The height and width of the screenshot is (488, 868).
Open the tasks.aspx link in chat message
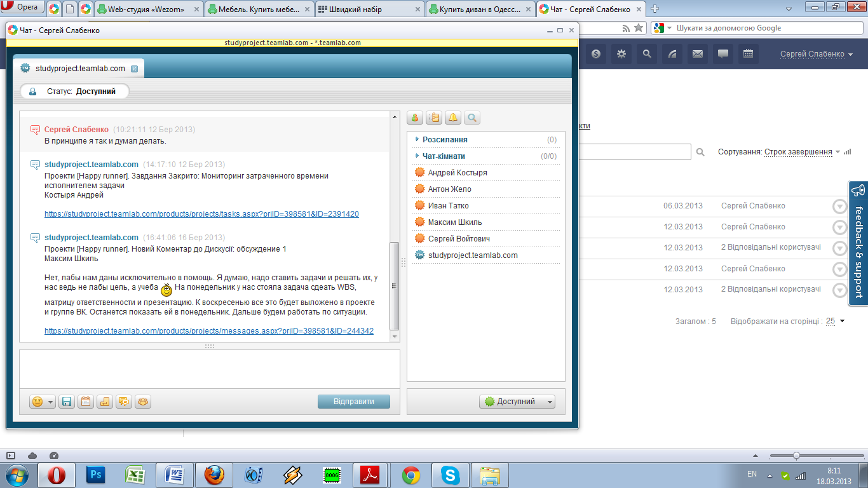click(201, 214)
